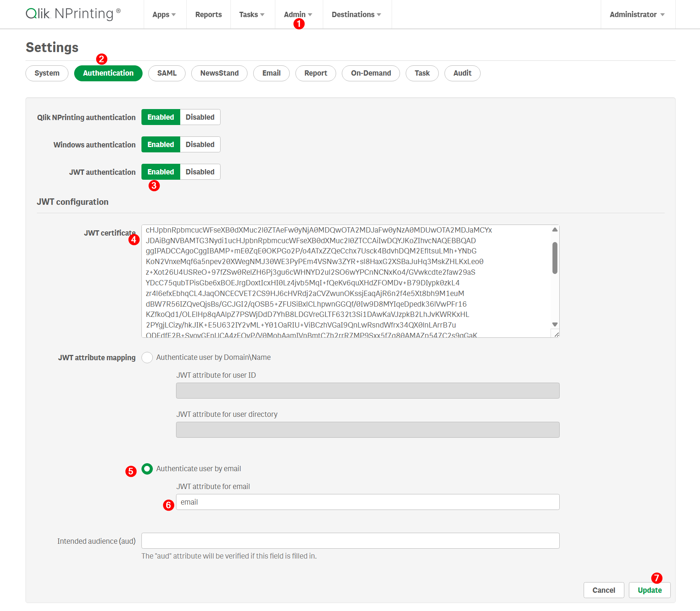The image size is (700, 611).
Task: Click the Cancel button
Action: [x=603, y=590]
